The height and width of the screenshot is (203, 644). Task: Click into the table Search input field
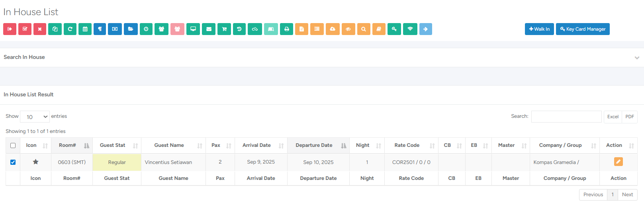click(x=566, y=117)
